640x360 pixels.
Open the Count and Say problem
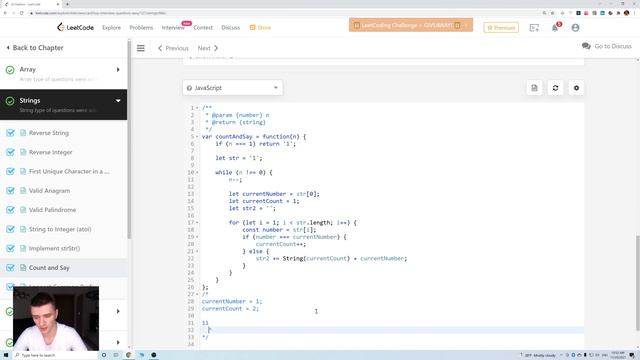coord(49,268)
